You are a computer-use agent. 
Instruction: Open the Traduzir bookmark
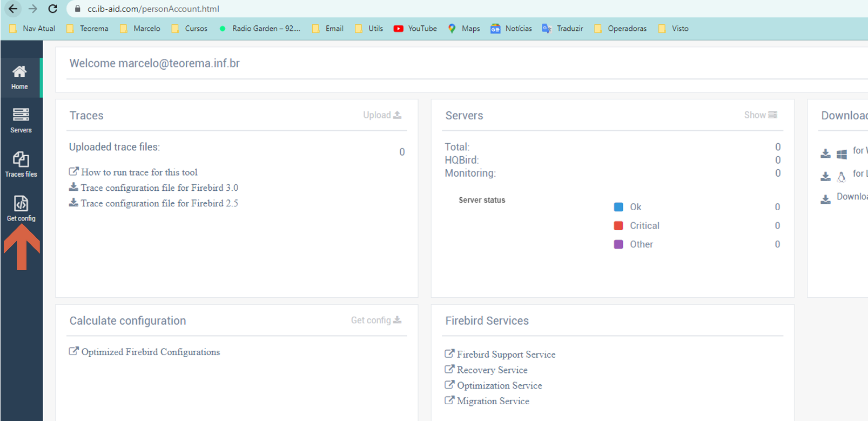[563, 29]
